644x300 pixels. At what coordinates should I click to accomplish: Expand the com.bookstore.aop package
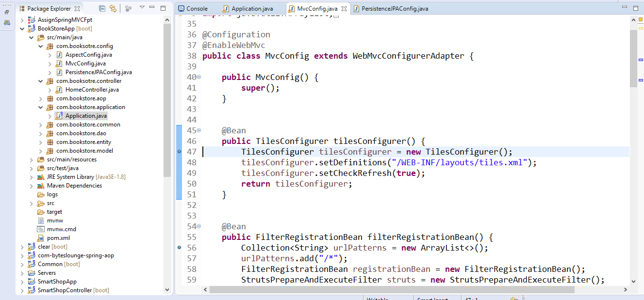(x=41, y=98)
